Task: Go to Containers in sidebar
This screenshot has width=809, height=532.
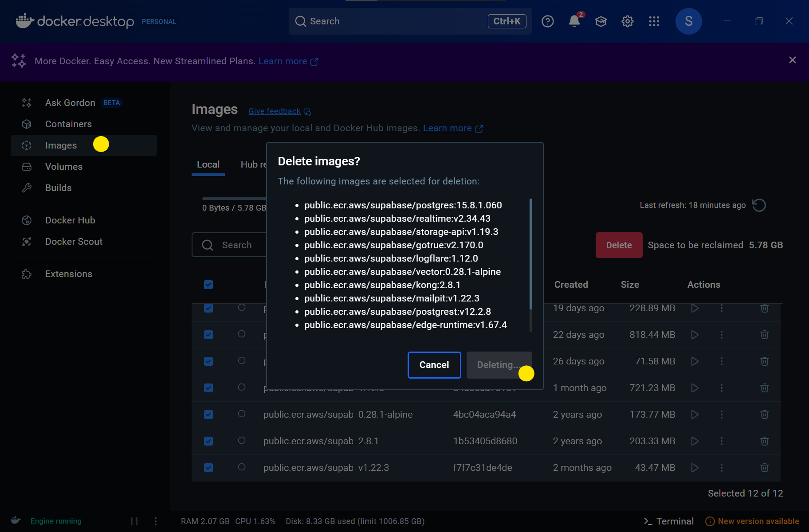Action: click(x=84, y=124)
